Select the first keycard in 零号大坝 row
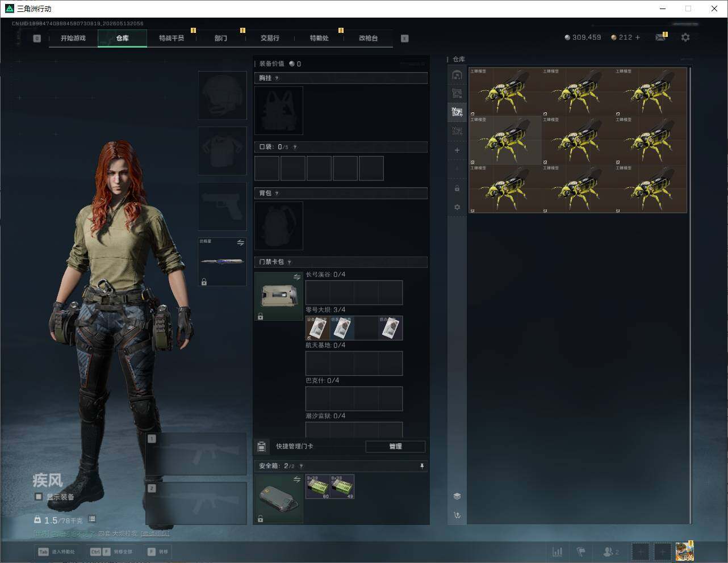This screenshot has height=563, width=728. pyautogui.click(x=317, y=328)
